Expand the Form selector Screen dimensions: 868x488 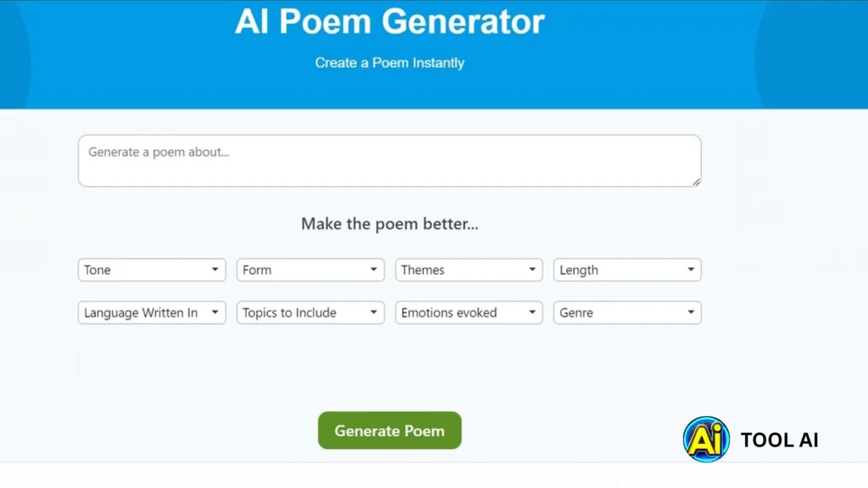click(310, 270)
